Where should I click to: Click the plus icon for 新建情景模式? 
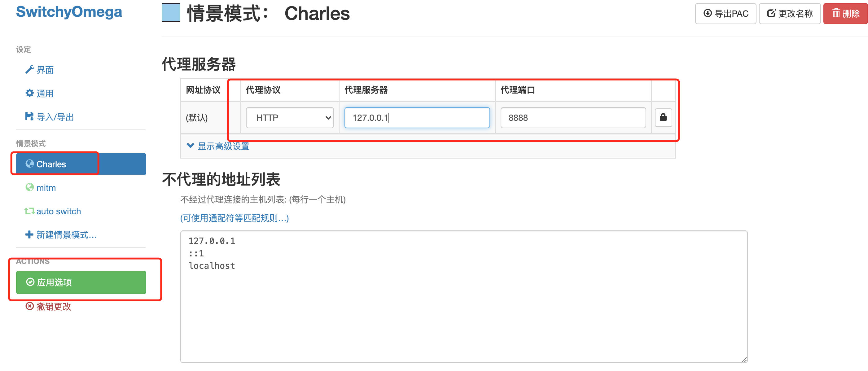point(29,234)
